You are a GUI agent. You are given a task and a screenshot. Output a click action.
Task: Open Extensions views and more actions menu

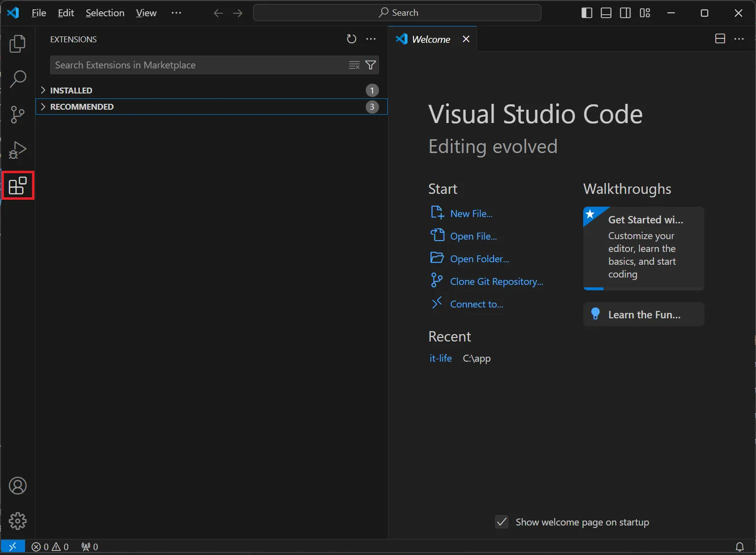pos(371,39)
